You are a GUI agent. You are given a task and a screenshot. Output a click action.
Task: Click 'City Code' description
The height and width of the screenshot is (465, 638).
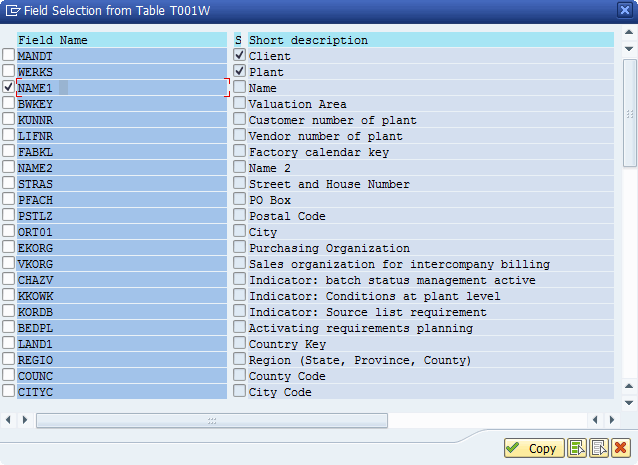(280, 392)
